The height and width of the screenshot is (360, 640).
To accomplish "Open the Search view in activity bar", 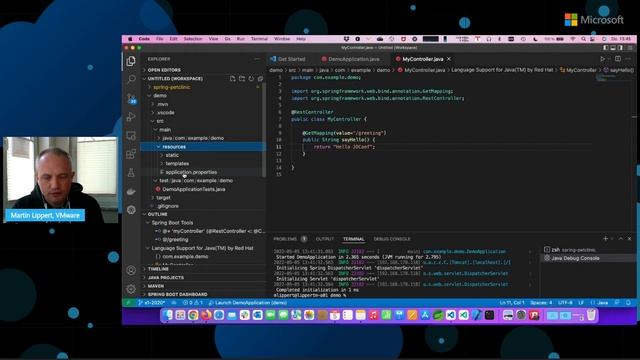I will point(131,79).
